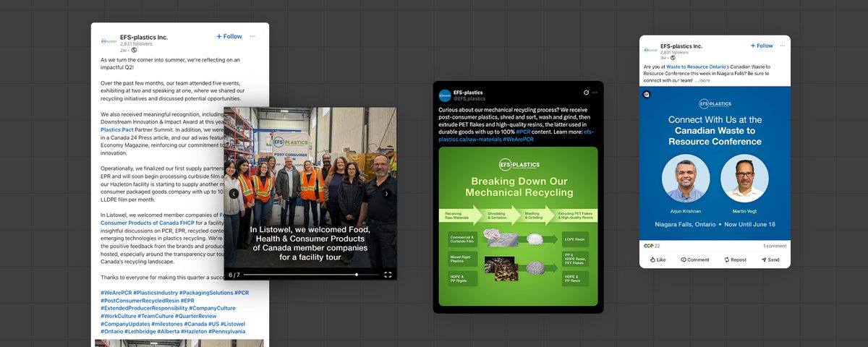Image resolution: width=868 pixels, height=347 pixels.
Task: Open the #WeArePCR hashtag in the tweet
Action: pyautogui.click(x=517, y=140)
